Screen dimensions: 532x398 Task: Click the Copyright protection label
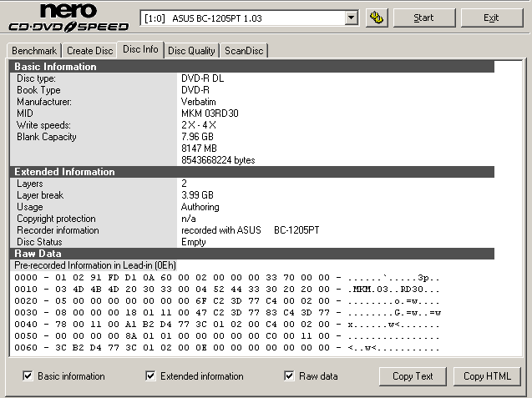coord(56,219)
